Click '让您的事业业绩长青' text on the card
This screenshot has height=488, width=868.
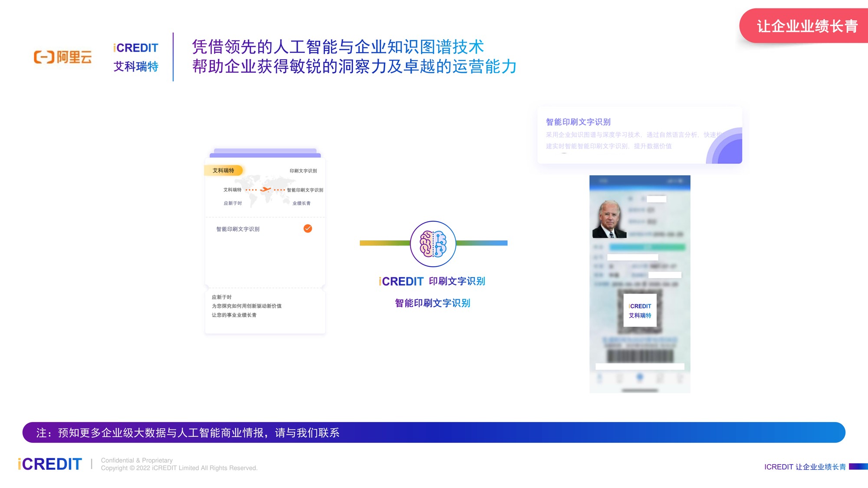[x=234, y=315]
